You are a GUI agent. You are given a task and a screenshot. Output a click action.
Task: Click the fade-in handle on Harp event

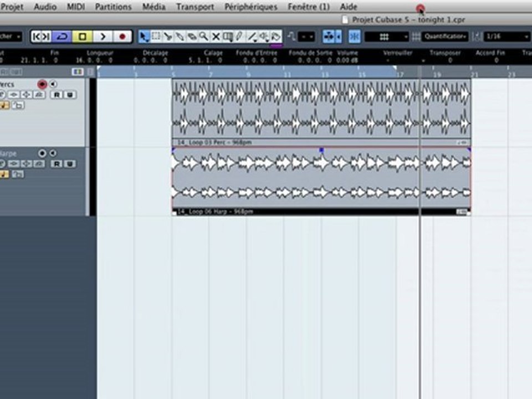(173, 150)
